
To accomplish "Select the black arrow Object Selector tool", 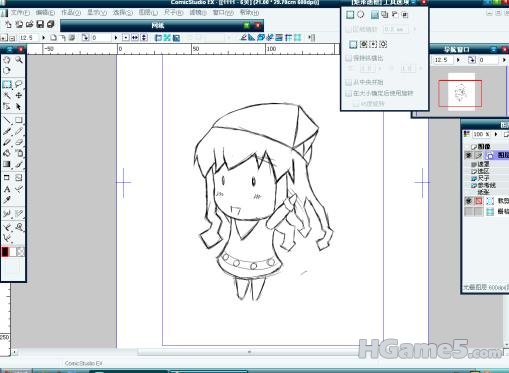I will (x=19, y=107).
